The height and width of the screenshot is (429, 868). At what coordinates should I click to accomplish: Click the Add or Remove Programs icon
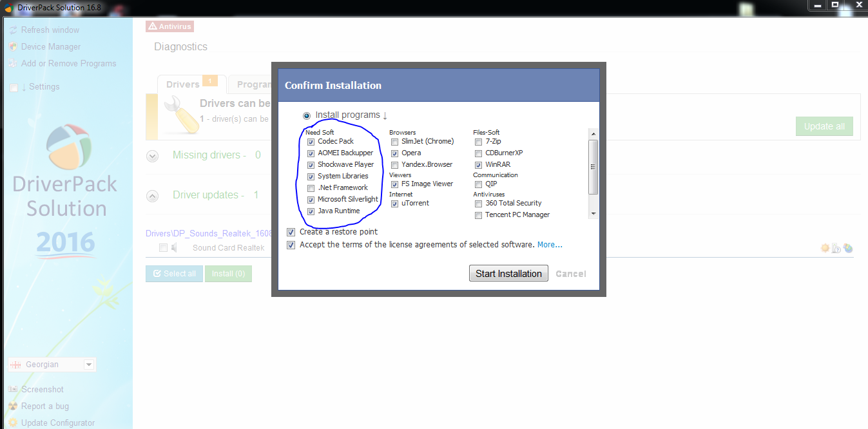pos(13,64)
